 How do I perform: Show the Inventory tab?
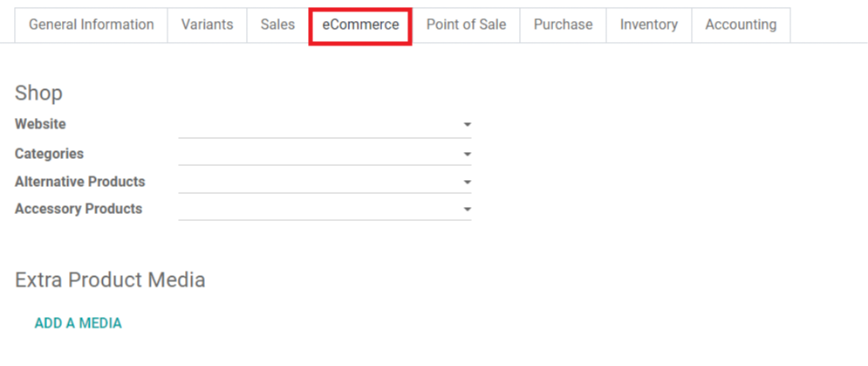(649, 25)
